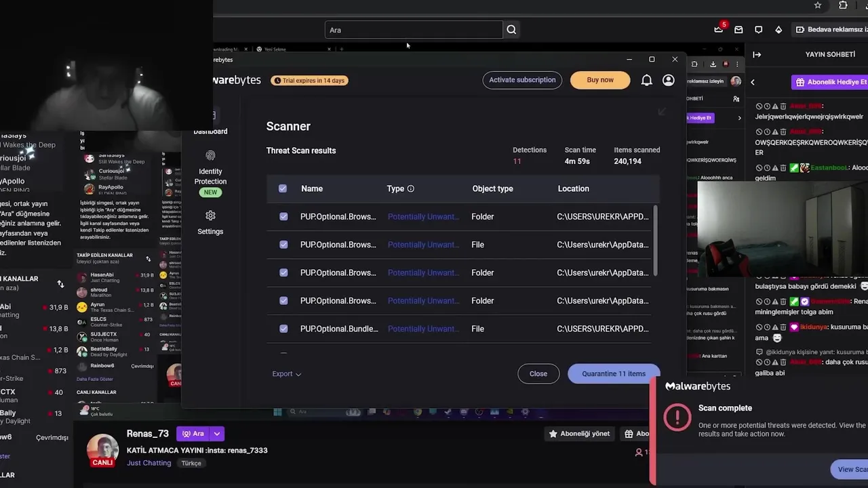Toggle the select-all checkbox in header row
868x488 pixels.
coord(283,188)
